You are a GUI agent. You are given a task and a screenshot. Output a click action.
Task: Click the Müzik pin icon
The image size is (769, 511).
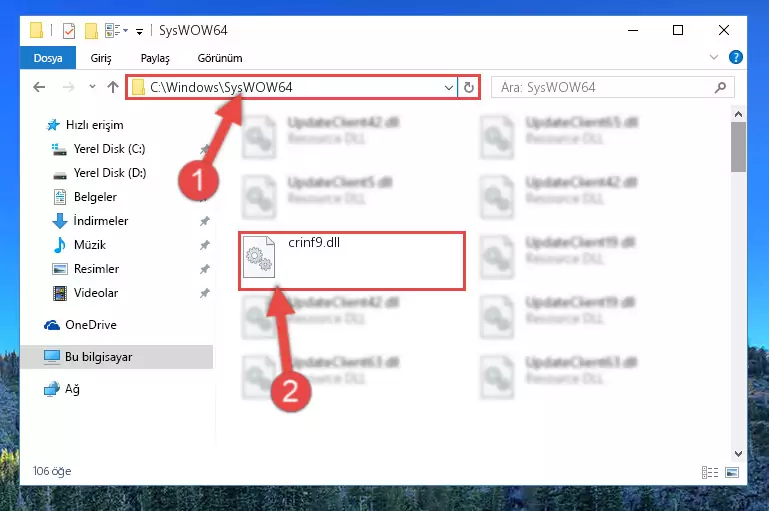pyautogui.click(x=205, y=245)
